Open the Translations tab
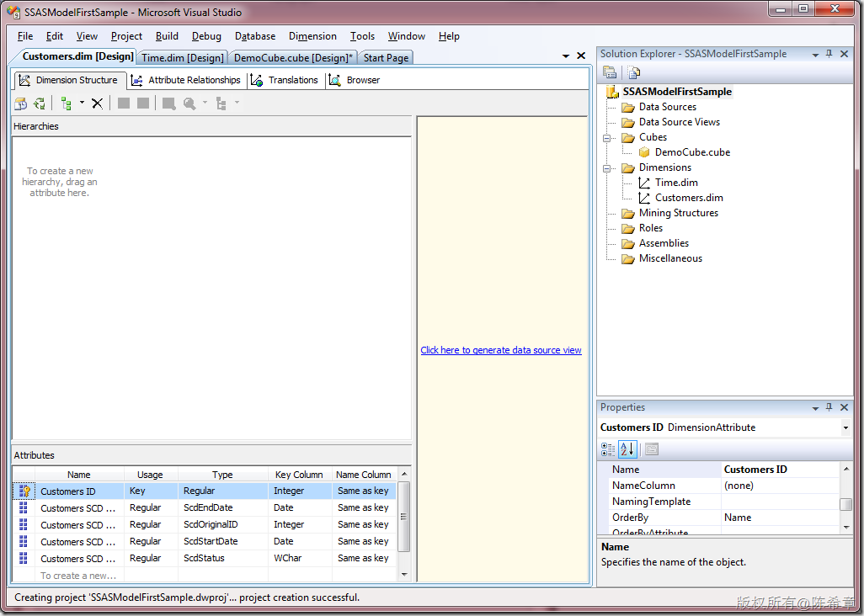Screen dimensions: 864x616 point(286,81)
